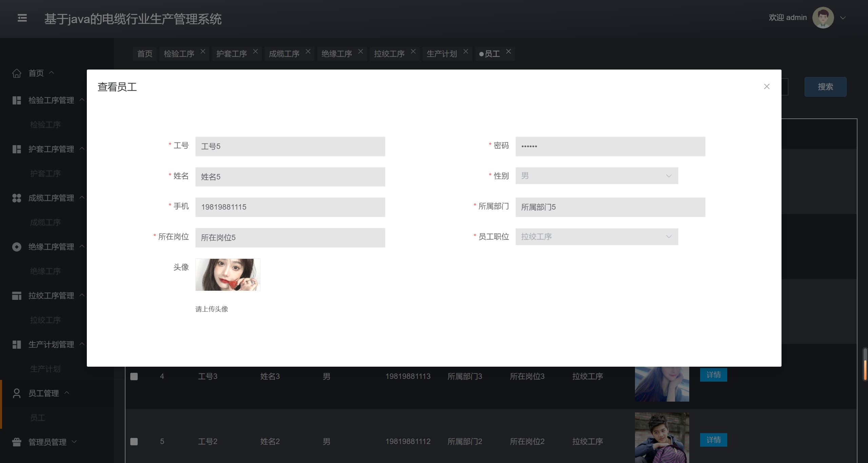
Task: Click the admin avatar picture
Action: [x=823, y=18]
